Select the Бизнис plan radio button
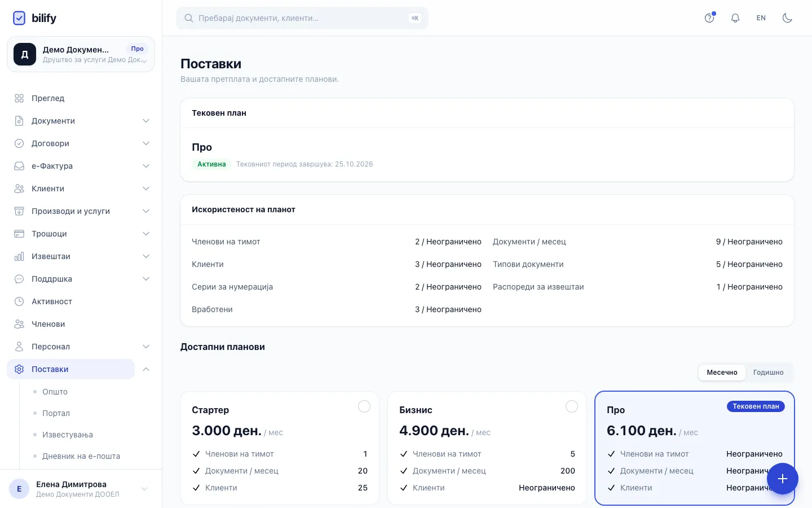Viewport: 812px width, 508px height. point(572,406)
